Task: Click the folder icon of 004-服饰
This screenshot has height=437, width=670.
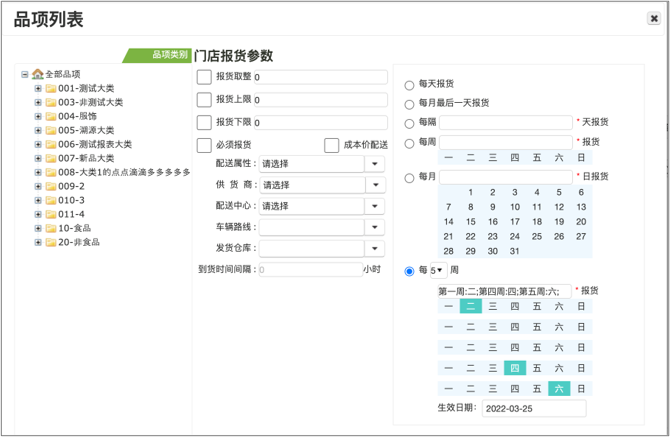Action: coord(51,116)
